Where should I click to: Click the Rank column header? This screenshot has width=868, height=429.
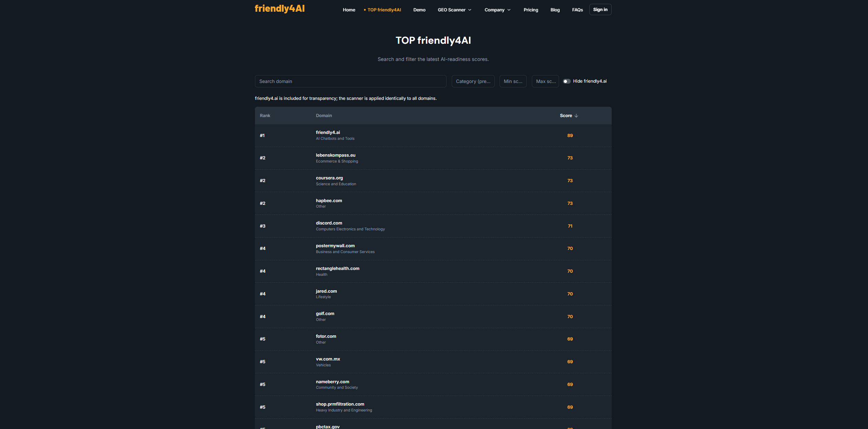pos(265,116)
